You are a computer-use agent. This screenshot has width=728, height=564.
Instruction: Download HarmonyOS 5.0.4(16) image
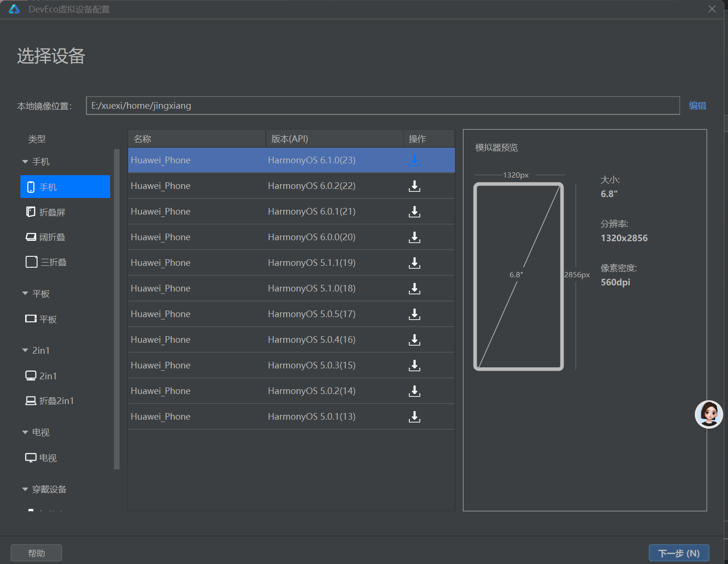(x=415, y=339)
